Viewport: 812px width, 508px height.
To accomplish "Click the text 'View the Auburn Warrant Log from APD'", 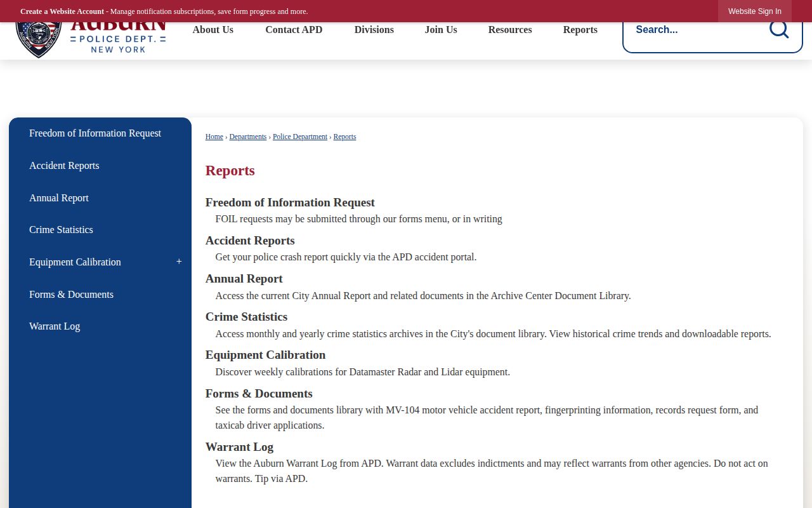I will [299, 464].
